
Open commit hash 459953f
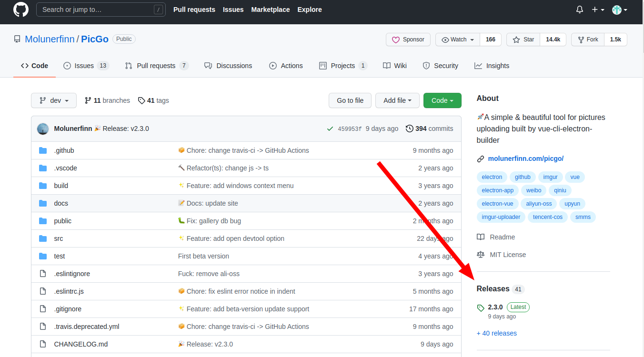point(350,129)
